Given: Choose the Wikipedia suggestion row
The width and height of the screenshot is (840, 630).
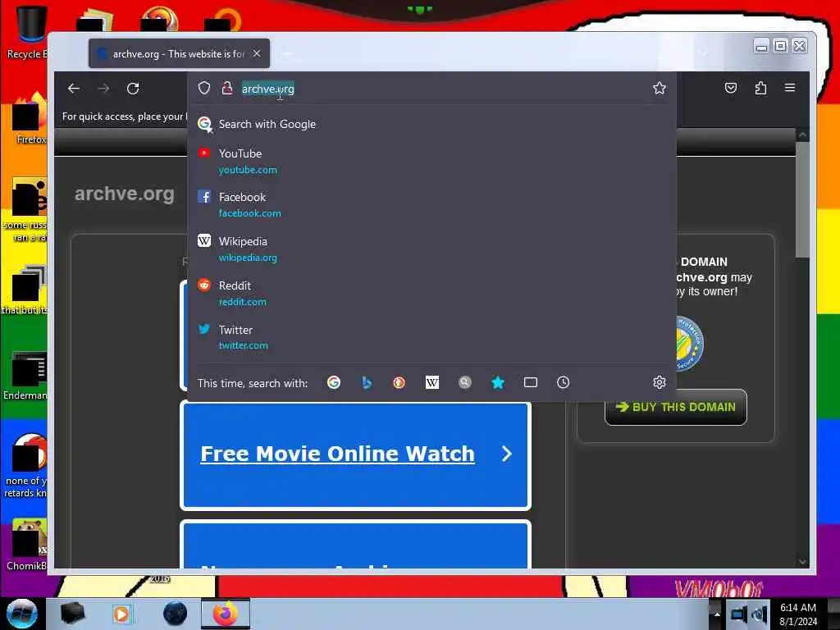Looking at the screenshot, I should (431, 249).
